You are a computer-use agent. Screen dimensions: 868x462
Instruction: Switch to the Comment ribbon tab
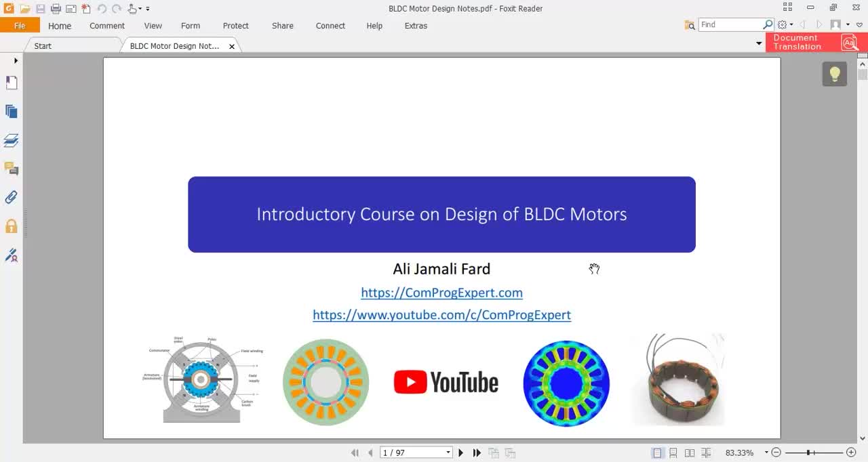107,26
